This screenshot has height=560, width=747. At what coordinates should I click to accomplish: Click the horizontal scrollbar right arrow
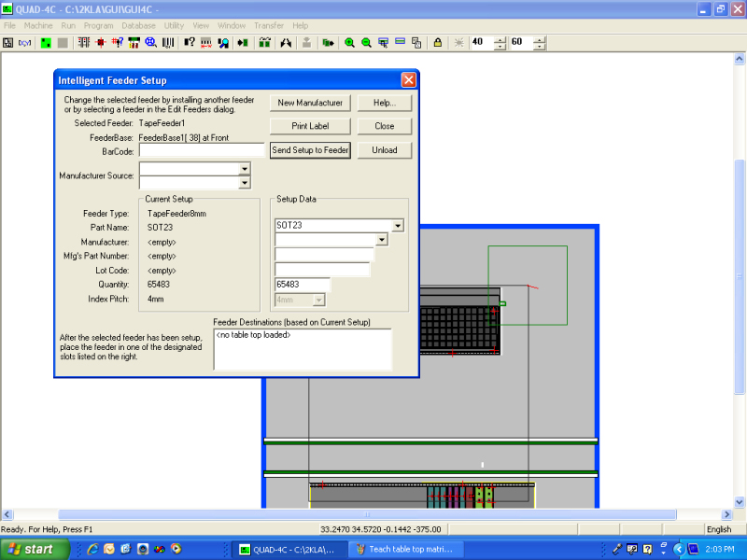point(726,514)
